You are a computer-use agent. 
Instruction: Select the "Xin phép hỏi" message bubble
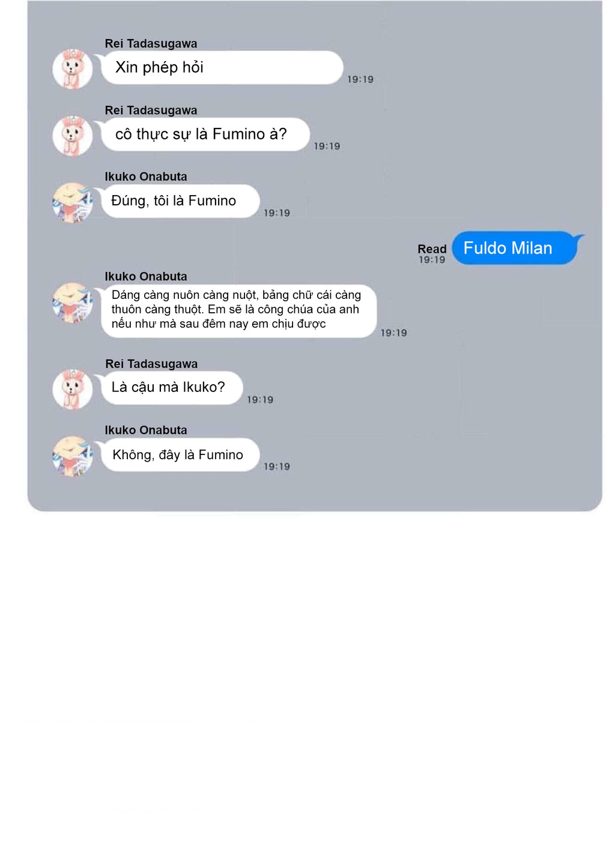coord(222,67)
